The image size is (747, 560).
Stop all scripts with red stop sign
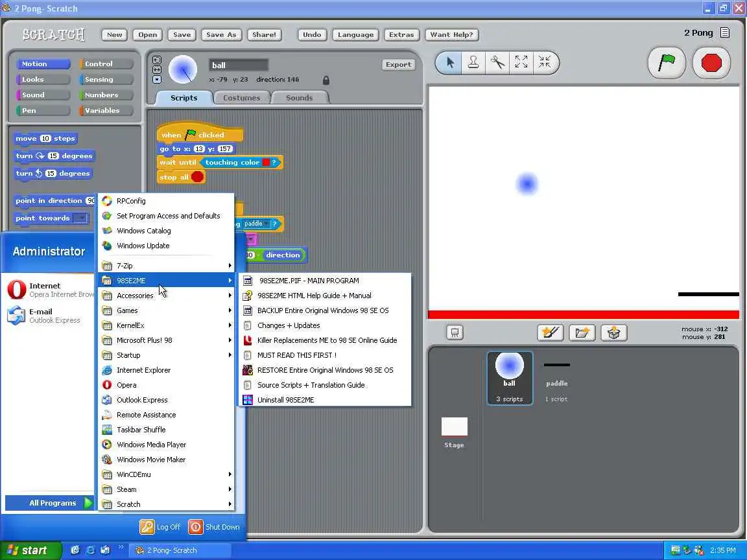711,62
